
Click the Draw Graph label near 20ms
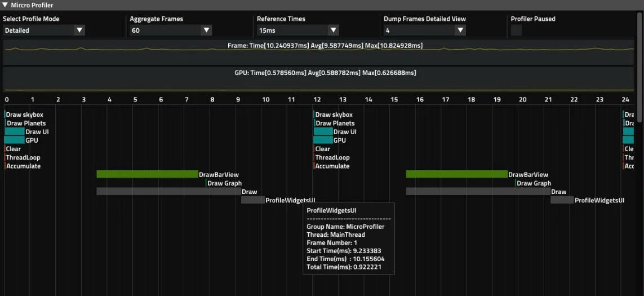tap(534, 183)
